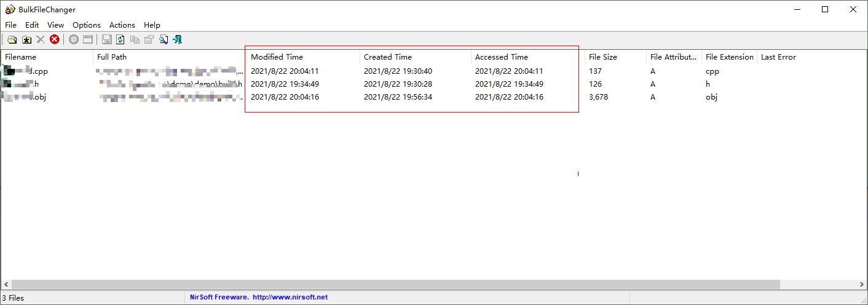The height and width of the screenshot is (305, 868).
Task: Click file size value 126
Action: pyautogui.click(x=595, y=84)
